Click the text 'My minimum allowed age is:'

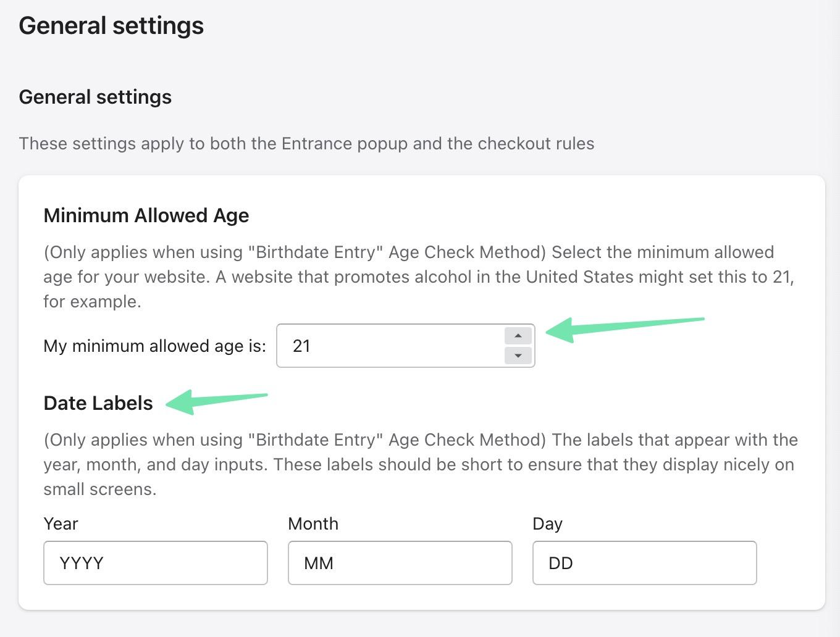[154, 346]
